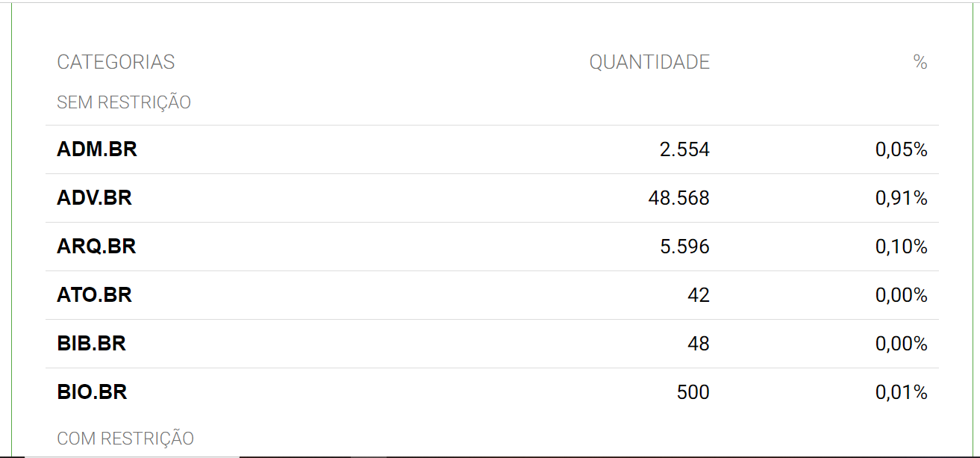Click the ADM.BR category name
The width and height of the screenshot is (980, 458).
pos(97,149)
